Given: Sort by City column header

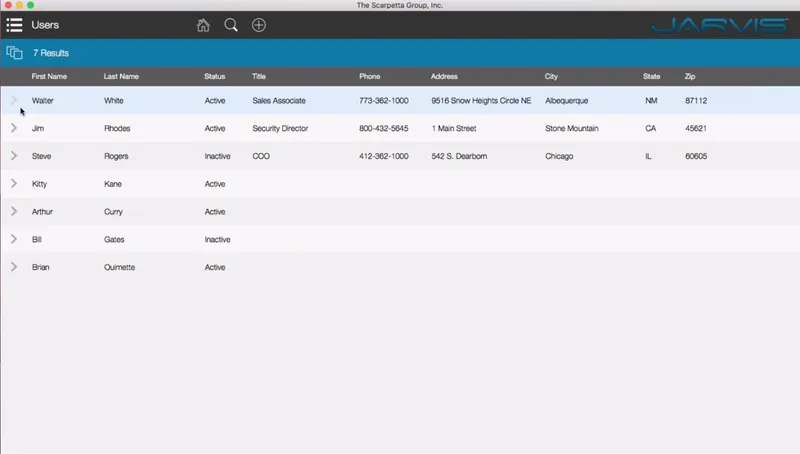Looking at the screenshot, I should point(551,77).
